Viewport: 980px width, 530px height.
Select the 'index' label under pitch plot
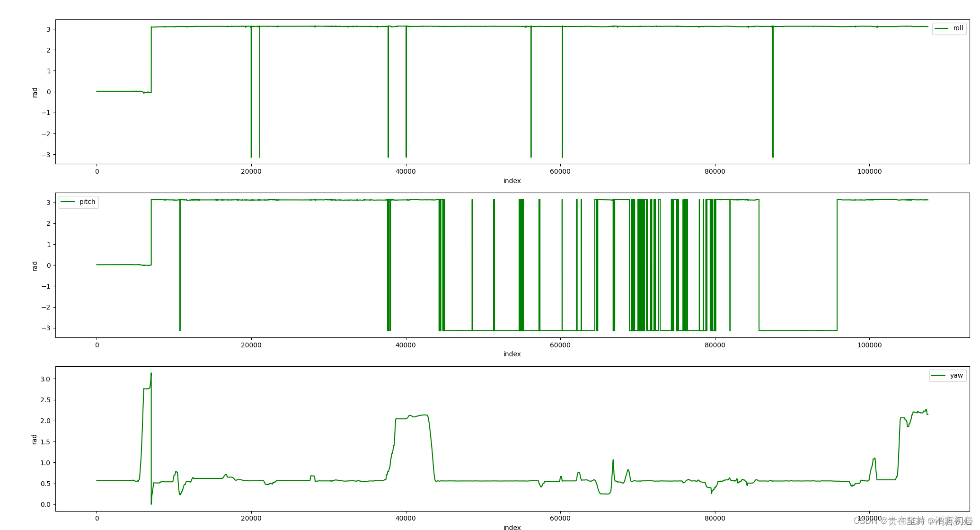pyautogui.click(x=512, y=354)
